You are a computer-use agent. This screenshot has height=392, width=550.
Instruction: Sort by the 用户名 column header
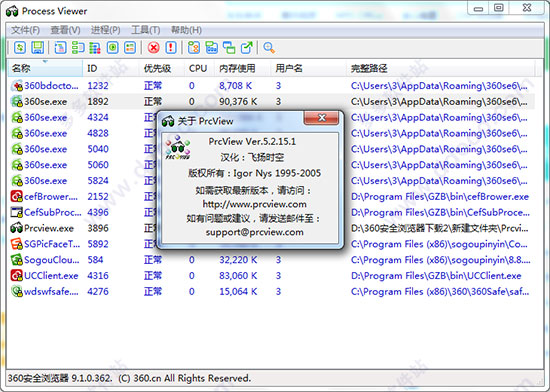pyautogui.click(x=309, y=68)
